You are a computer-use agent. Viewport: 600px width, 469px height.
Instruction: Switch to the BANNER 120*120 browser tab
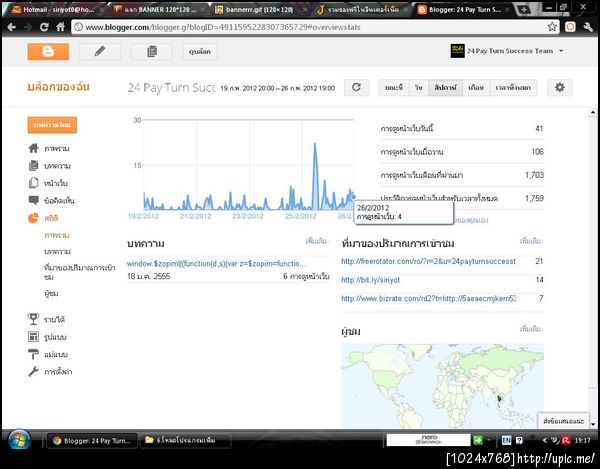(x=158, y=10)
